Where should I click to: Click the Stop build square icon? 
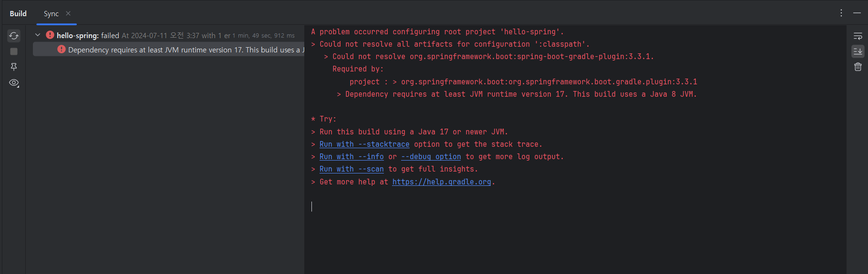click(x=14, y=51)
